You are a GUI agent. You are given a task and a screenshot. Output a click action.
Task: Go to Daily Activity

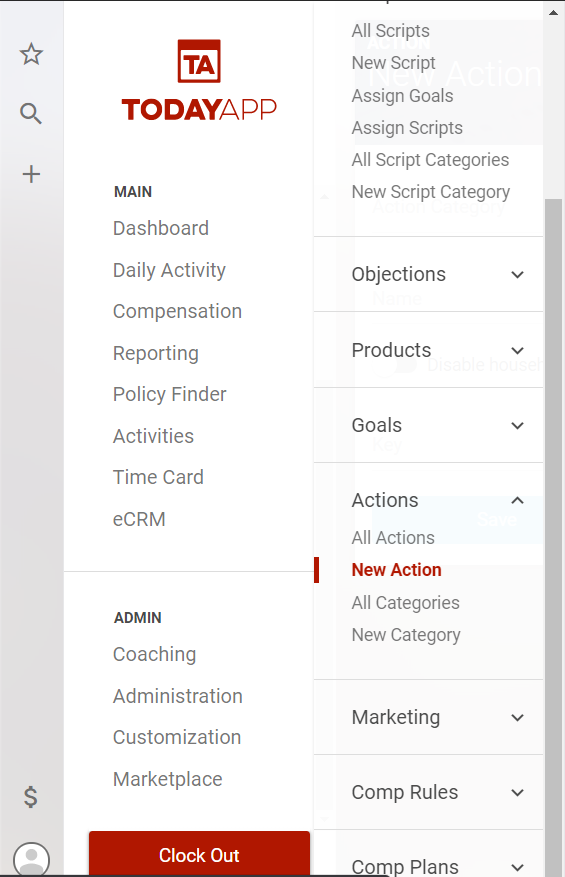point(170,270)
